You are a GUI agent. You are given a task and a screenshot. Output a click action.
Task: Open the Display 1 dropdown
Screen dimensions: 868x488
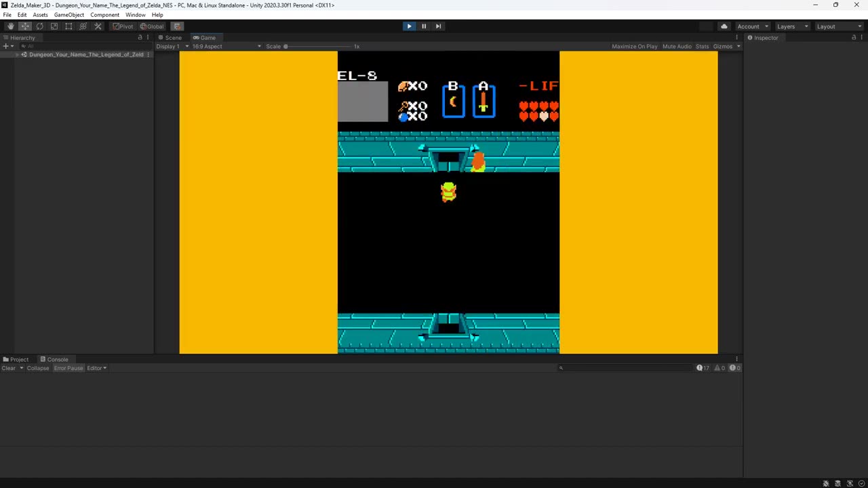click(x=172, y=46)
